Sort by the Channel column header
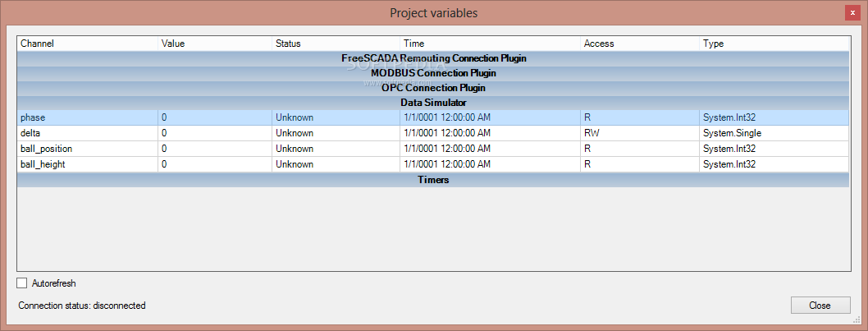This screenshot has width=868, height=331. pos(88,44)
